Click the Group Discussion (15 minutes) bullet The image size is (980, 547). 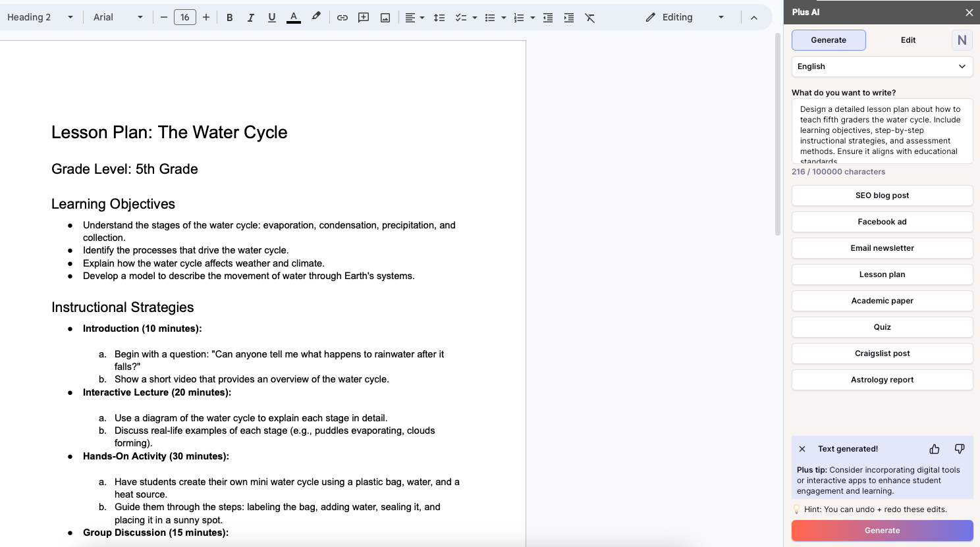(155, 533)
